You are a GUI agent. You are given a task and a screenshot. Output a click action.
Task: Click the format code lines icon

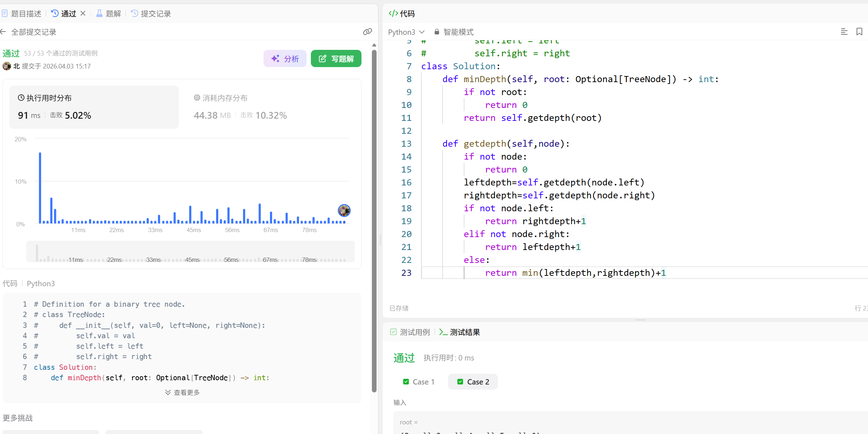[x=844, y=32]
